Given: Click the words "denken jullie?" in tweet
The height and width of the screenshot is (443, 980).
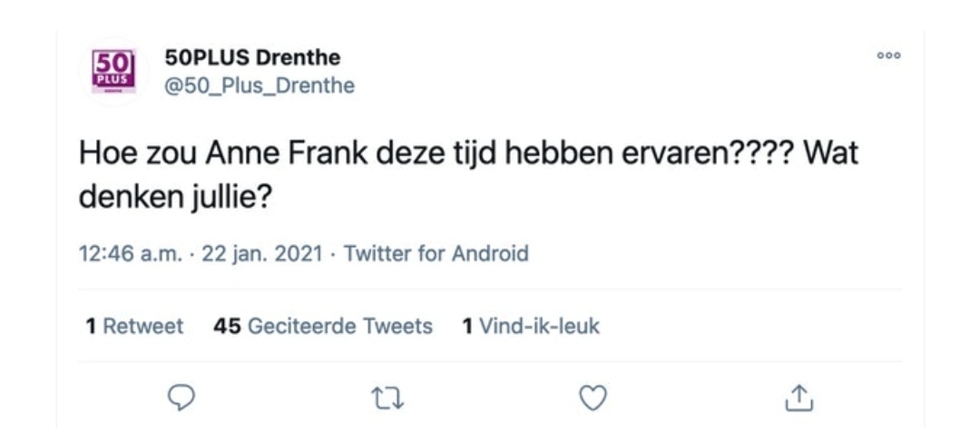Looking at the screenshot, I should (x=175, y=197).
